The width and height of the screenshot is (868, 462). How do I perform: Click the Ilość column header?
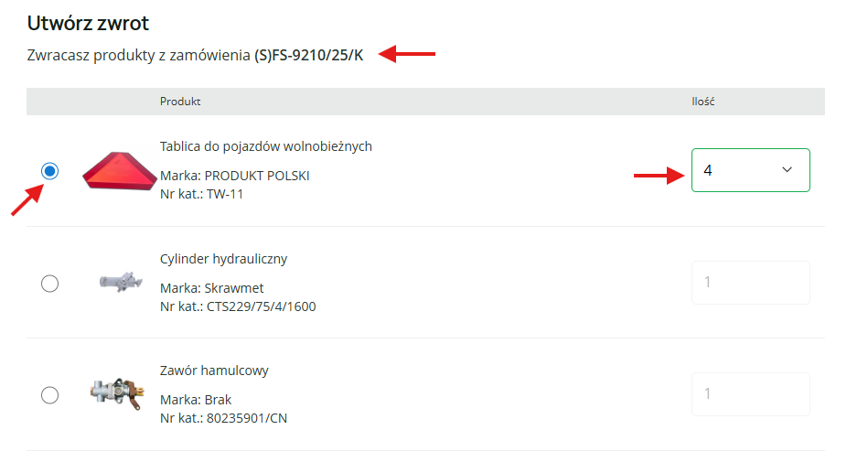(702, 102)
